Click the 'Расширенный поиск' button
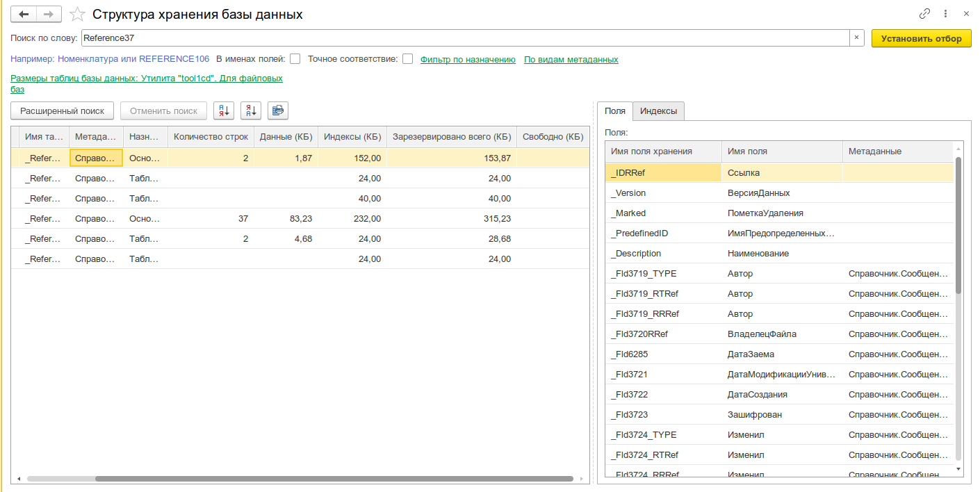Viewport: 980px width, 492px height. pos(63,110)
